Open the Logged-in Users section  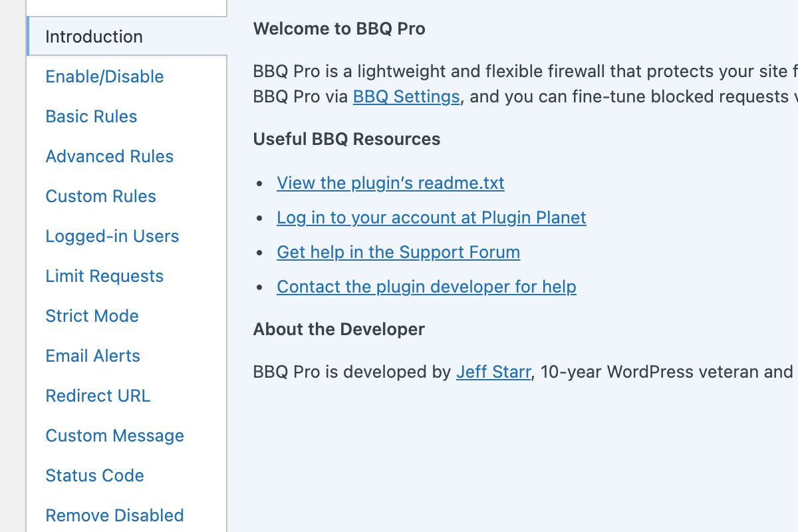coord(112,236)
